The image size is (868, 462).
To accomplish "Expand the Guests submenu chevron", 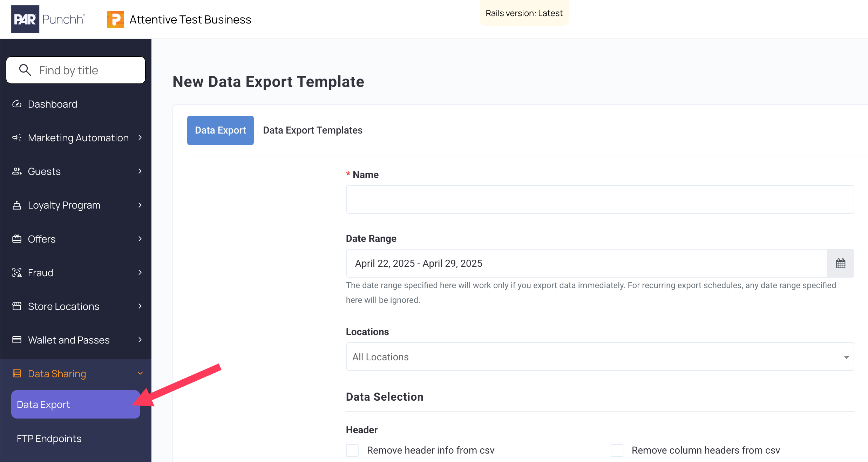I will pyautogui.click(x=140, y=171).
